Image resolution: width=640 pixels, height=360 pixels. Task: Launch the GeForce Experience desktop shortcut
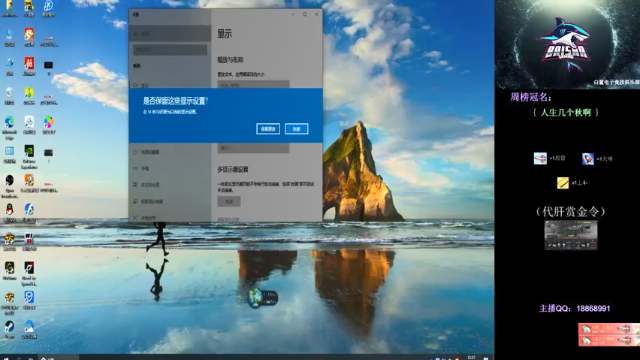(x=29, y=151)
